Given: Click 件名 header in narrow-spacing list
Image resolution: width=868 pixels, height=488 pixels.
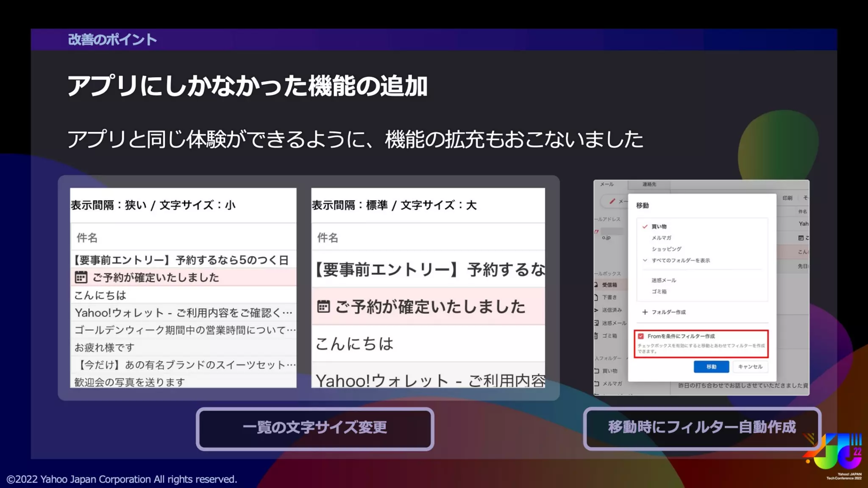Looking at the screenshot, I should click(x=87, y=238).
